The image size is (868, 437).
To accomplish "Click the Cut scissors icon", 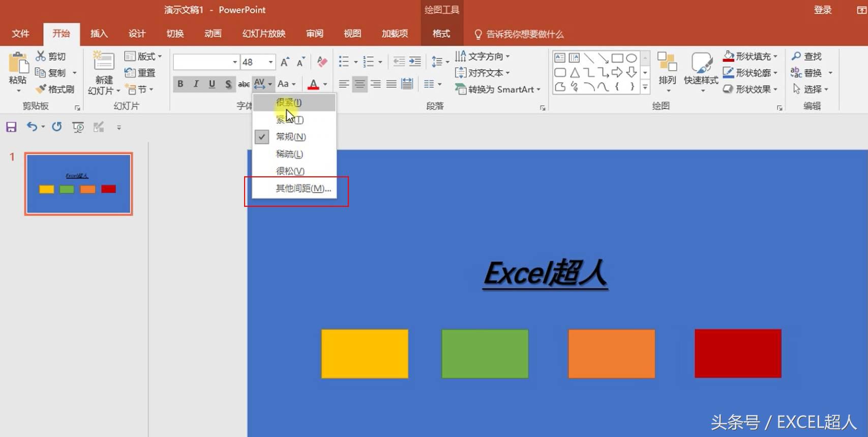I will tap(41, 56).
